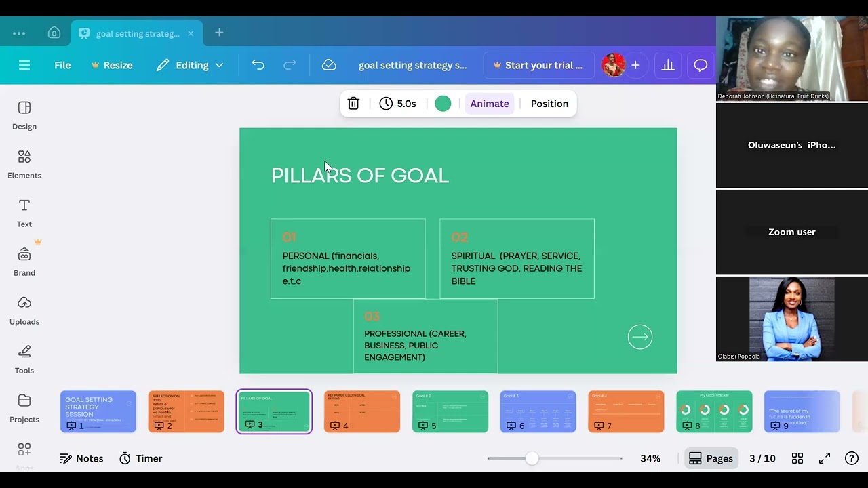Select page 3 Pillars of Goal thumbnail
The height and width of the screenshot is (488, 868).
coord(274,411)
